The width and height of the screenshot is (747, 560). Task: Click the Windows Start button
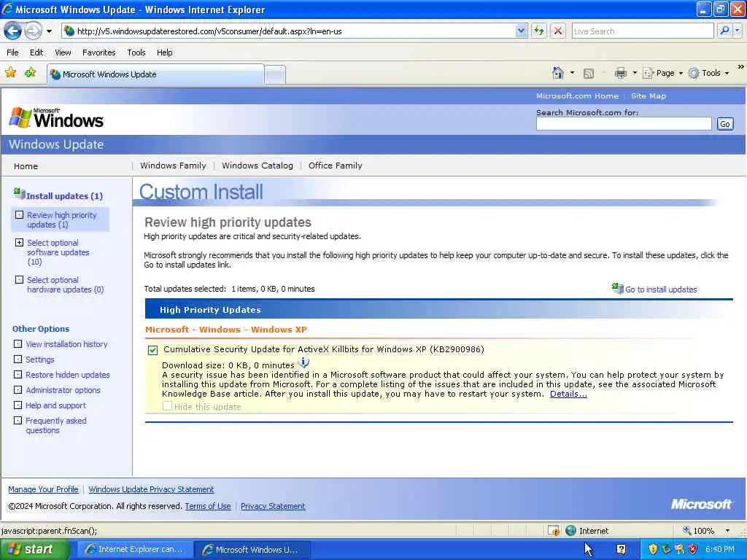tap(34, 550)
